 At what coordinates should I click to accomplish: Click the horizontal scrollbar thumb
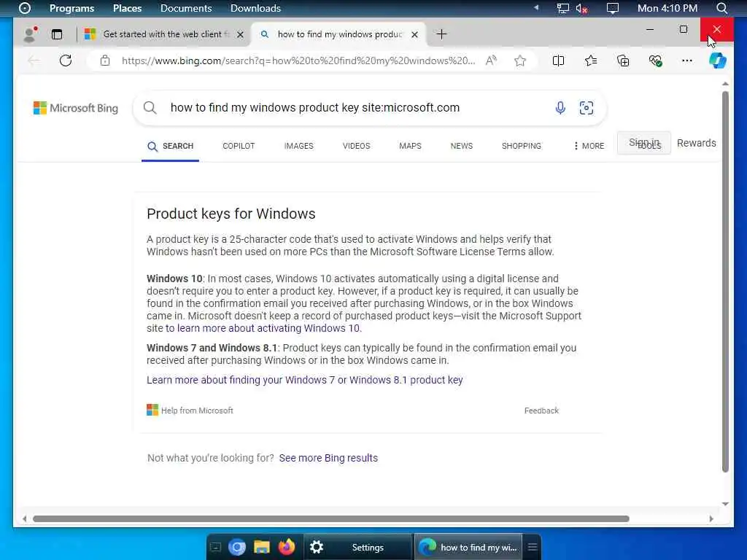(331, 518)
